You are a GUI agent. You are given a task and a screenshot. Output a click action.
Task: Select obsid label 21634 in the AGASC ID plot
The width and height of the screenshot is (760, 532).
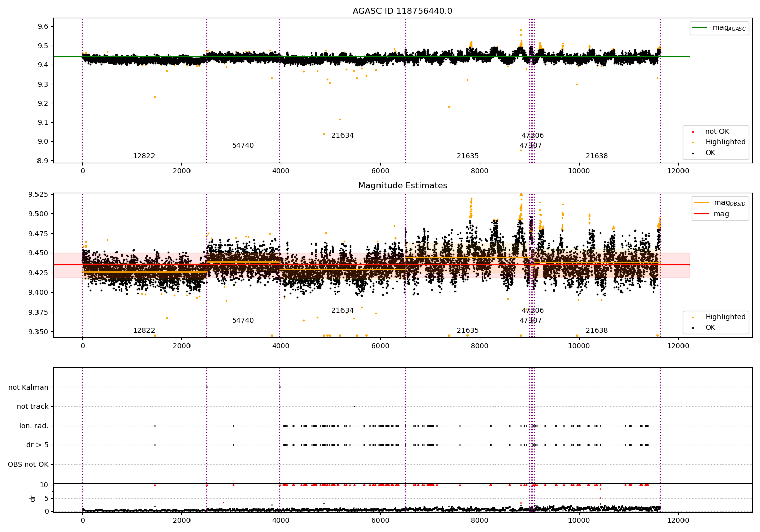pos(343,136)
